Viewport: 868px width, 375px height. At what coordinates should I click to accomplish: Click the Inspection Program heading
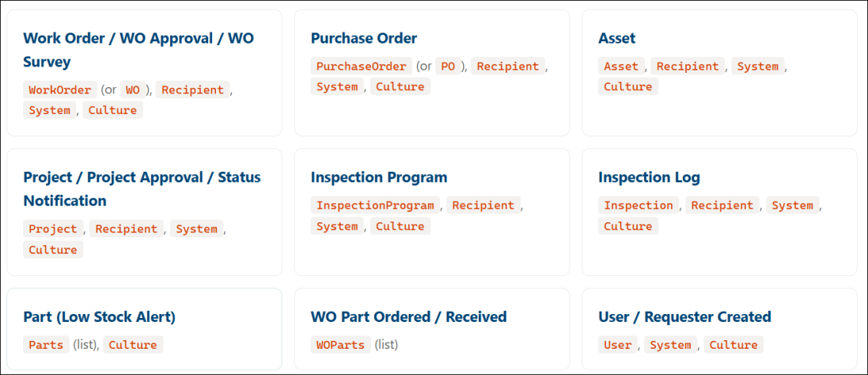379,177
